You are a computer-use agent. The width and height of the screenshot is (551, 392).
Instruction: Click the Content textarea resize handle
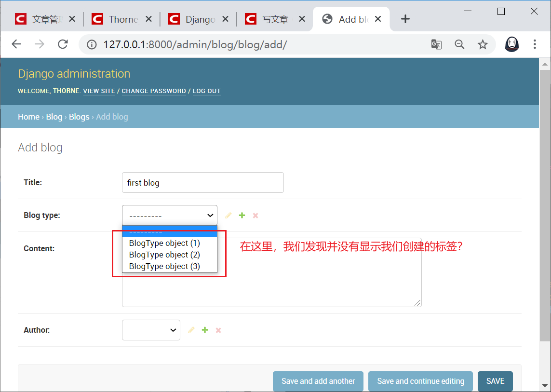[x=417, y=303]
